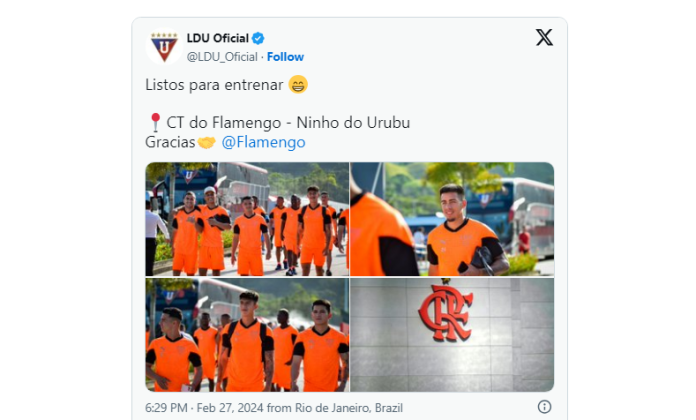Click the red location pin emoji
The width and height of the screenshot is (696, 420).
(x=155, y=123)
